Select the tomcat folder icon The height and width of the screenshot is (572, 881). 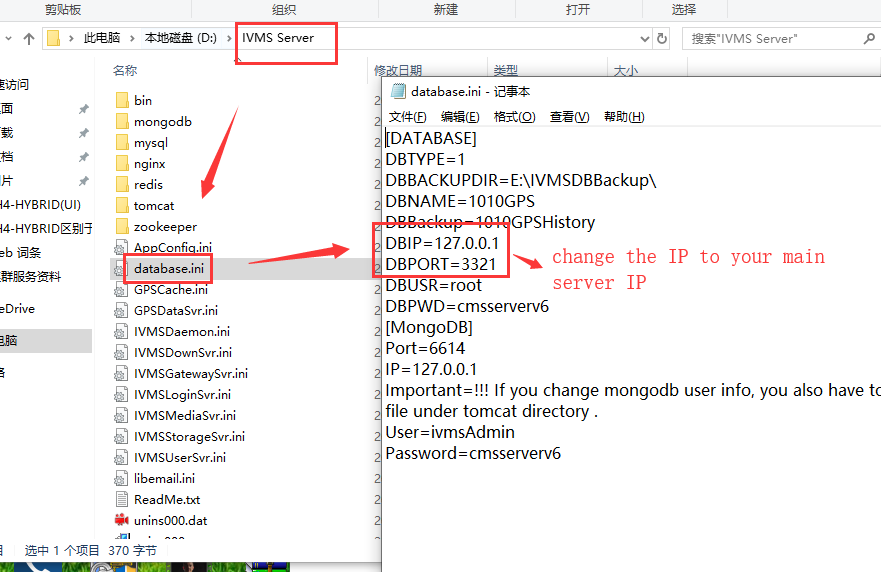click(x=122, y=206)
